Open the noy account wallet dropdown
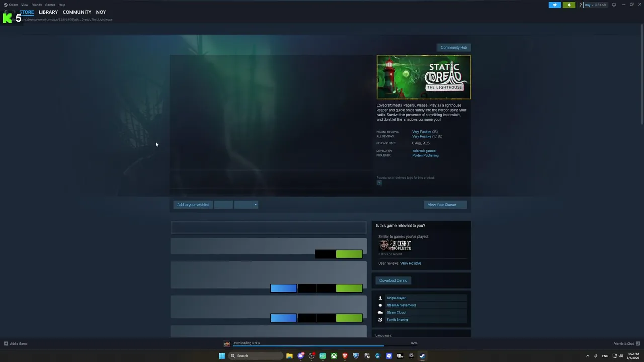 [596, 5]
